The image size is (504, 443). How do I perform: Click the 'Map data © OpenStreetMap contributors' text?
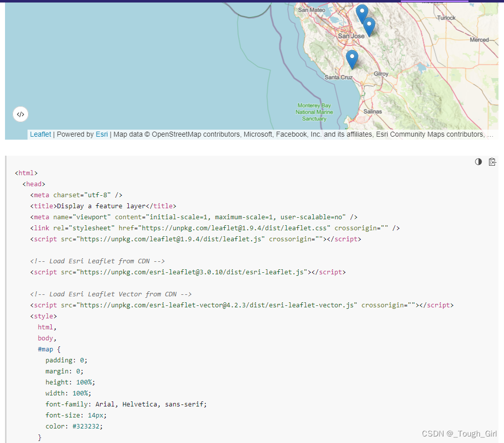point(177,134)
